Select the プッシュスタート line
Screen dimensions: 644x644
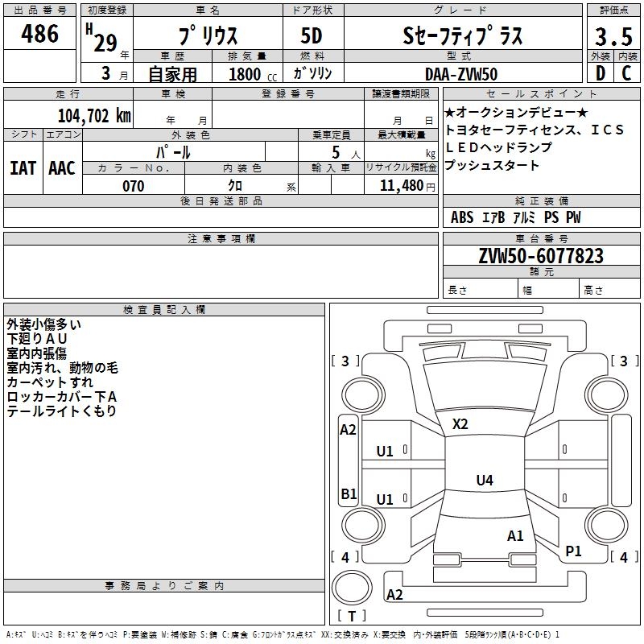tap(492, 165)
